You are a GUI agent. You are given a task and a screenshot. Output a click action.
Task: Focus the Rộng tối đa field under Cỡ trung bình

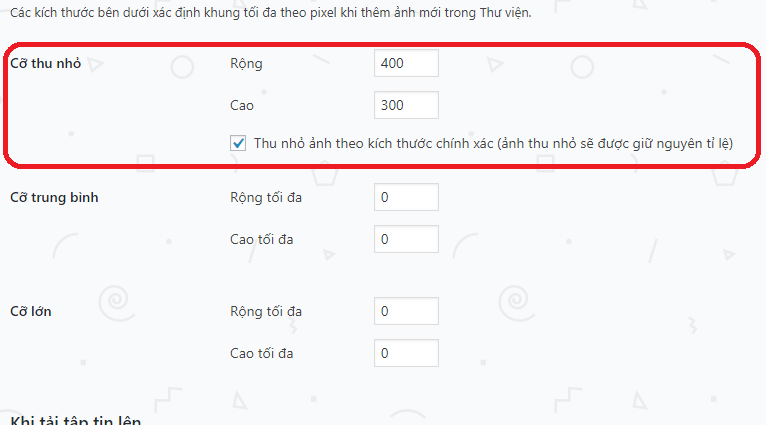pos(406,197)
